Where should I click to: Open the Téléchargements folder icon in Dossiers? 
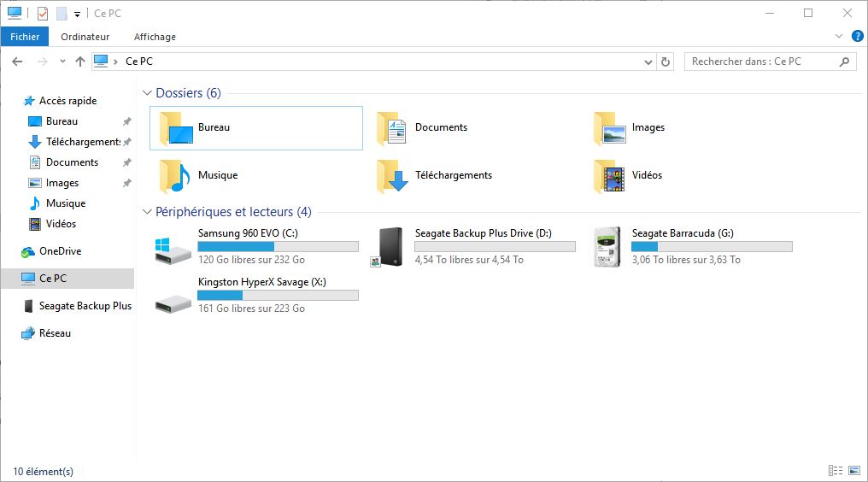392,176
